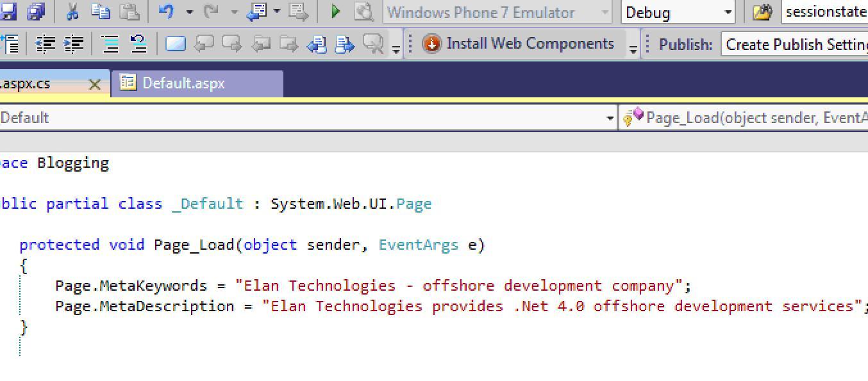The width and height of the screenshot is (868, 381).
Task: Increase line indent
Action: (x=74, y=44)
